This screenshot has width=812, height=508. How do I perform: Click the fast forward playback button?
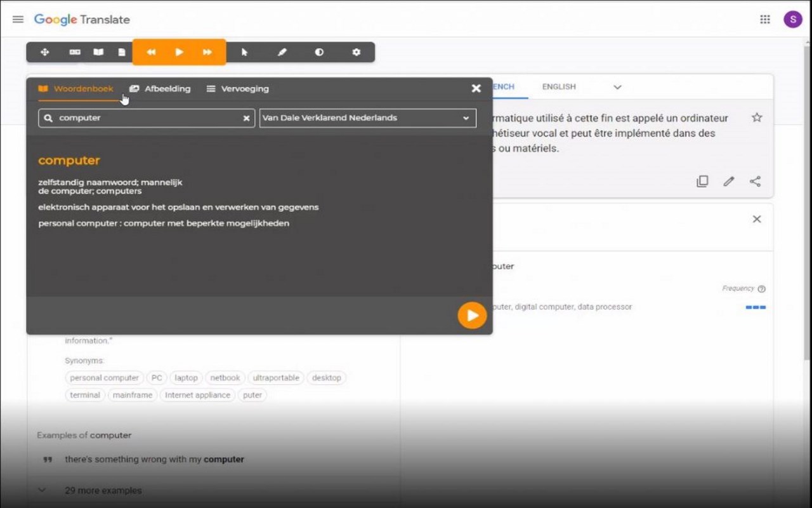tap(207, 52)
